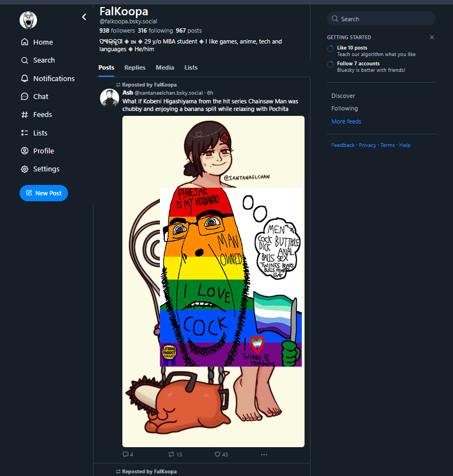Viewport: 453px width, 476px height.
Task: Open the Chat bubble icon
Action: (x=24, y=96)
